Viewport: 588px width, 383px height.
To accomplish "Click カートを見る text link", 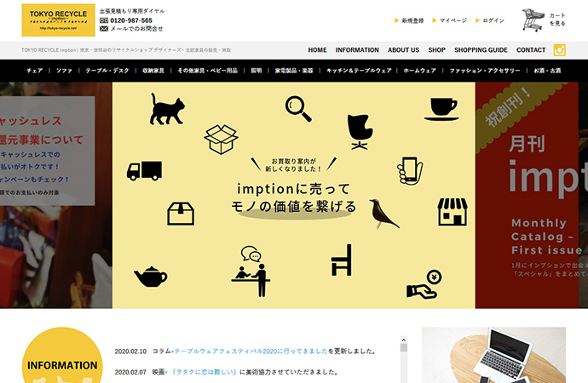I will tap(557, 20).
